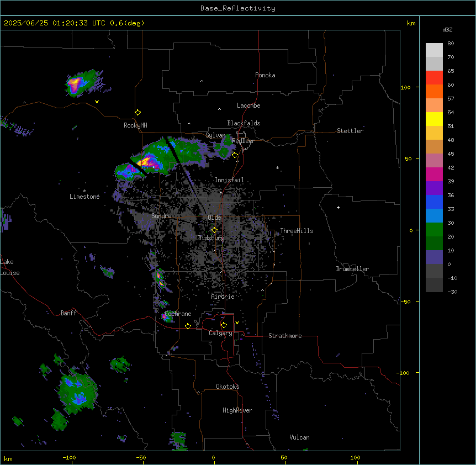
Task: Click the Olds city label
Action: tap(214, 218)
